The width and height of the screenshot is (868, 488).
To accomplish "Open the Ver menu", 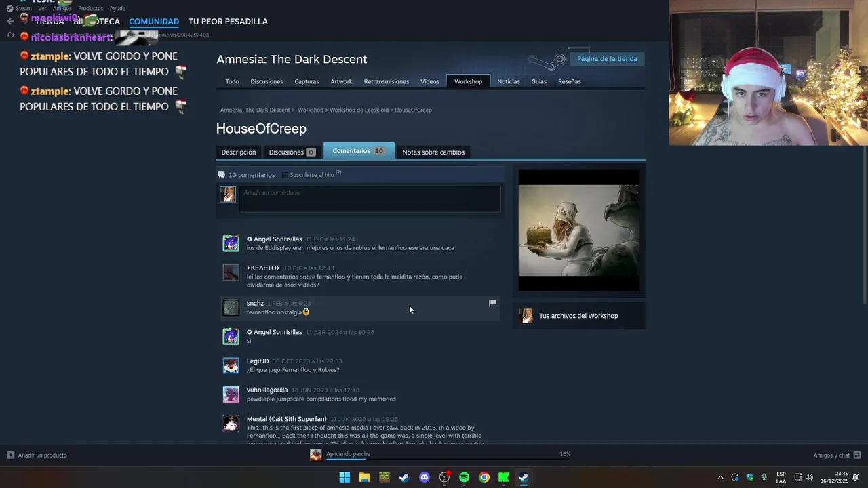I will click(42, 8).
